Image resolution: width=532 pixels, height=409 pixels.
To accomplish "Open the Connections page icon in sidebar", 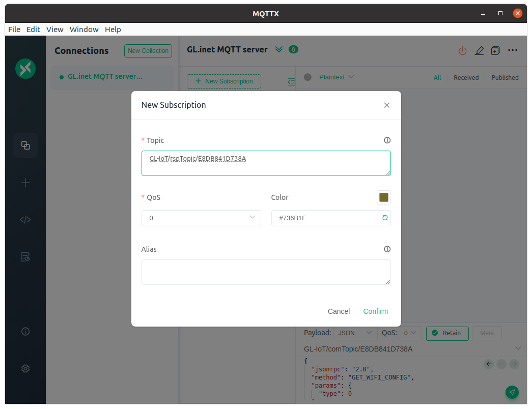I will tap(25, 145).
